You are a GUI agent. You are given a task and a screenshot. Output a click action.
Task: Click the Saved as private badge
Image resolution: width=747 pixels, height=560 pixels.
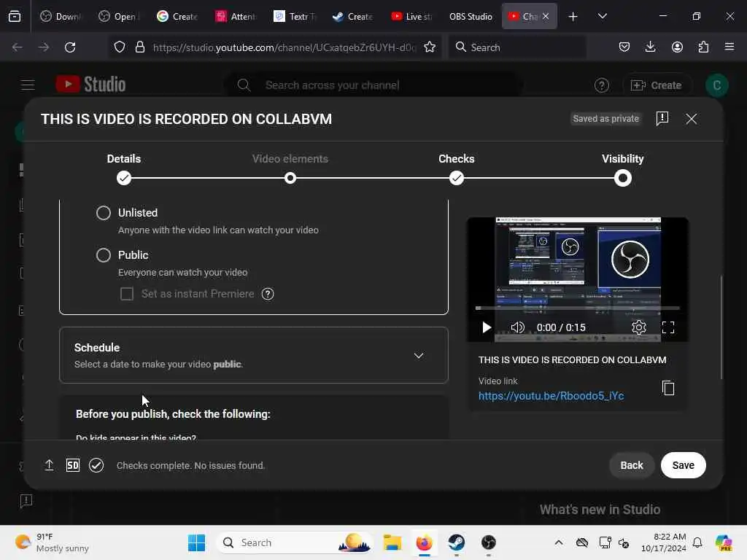(606, 119)
